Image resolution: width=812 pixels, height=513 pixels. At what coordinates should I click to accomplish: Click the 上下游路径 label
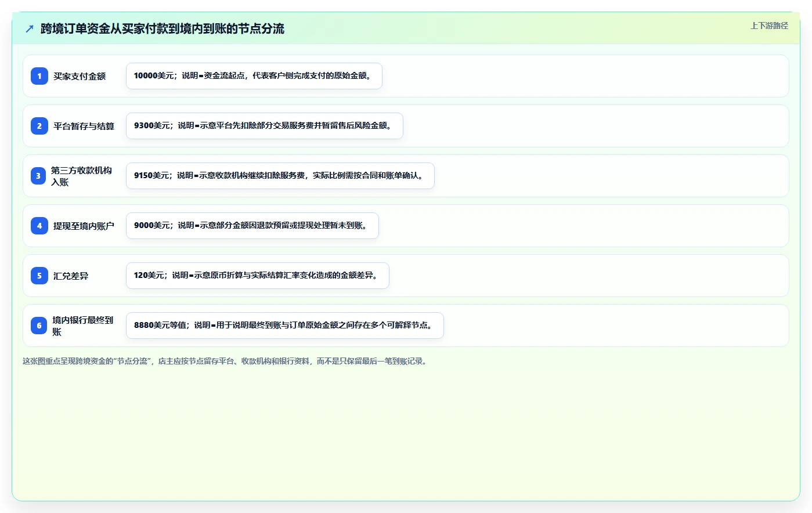coord(769,26)
